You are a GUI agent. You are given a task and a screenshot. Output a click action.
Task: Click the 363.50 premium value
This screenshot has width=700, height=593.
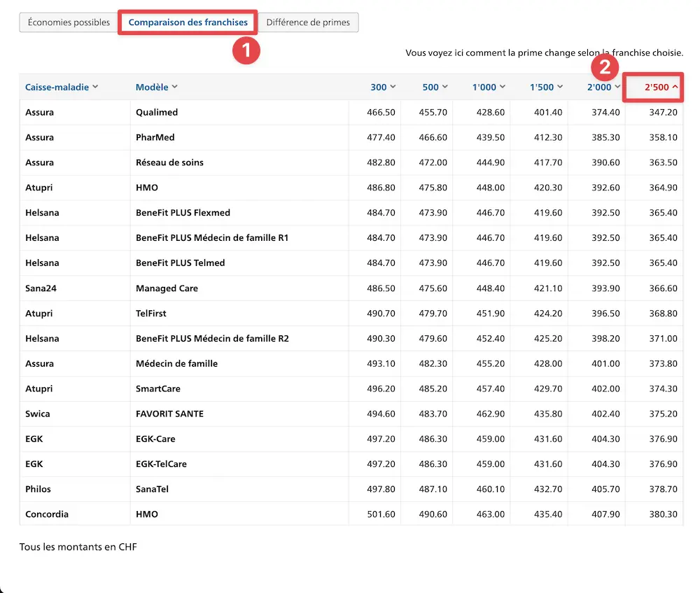(664, 162)
